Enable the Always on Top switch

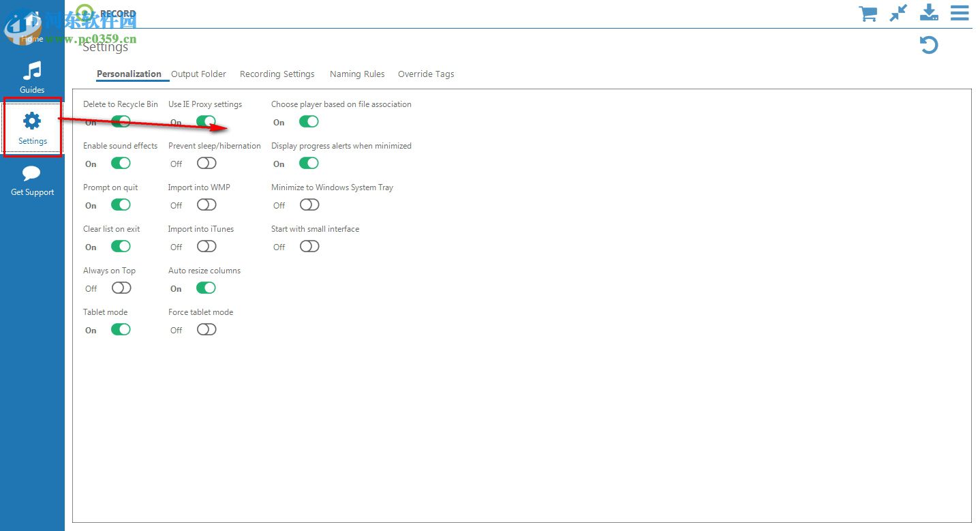pyautogui.click(x=121, y=288)
